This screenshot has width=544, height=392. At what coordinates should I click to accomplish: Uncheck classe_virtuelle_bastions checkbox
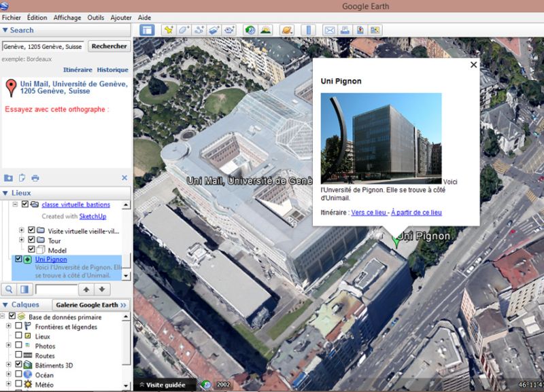[x=25, y=204]
